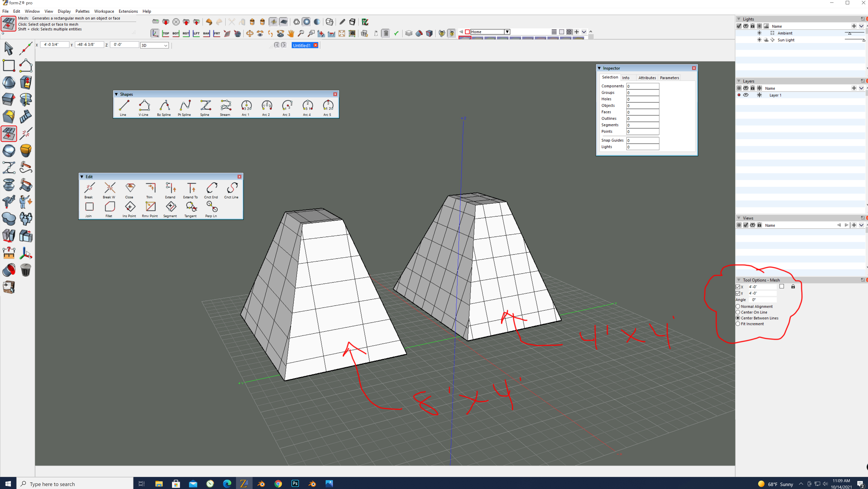
Task: Select the Fit Increment radio option
Action: coord(738,324)
